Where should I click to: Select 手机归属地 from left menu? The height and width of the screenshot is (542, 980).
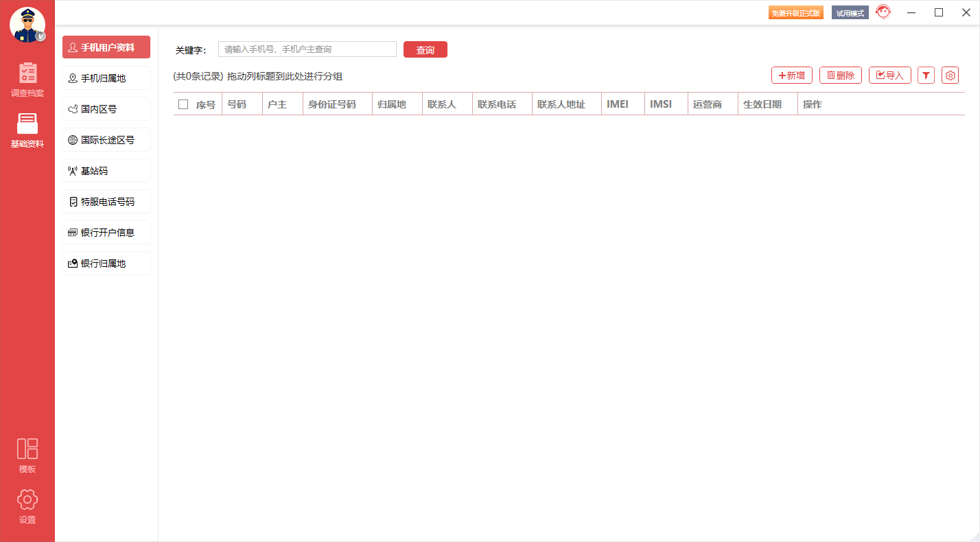pos(106,78)
